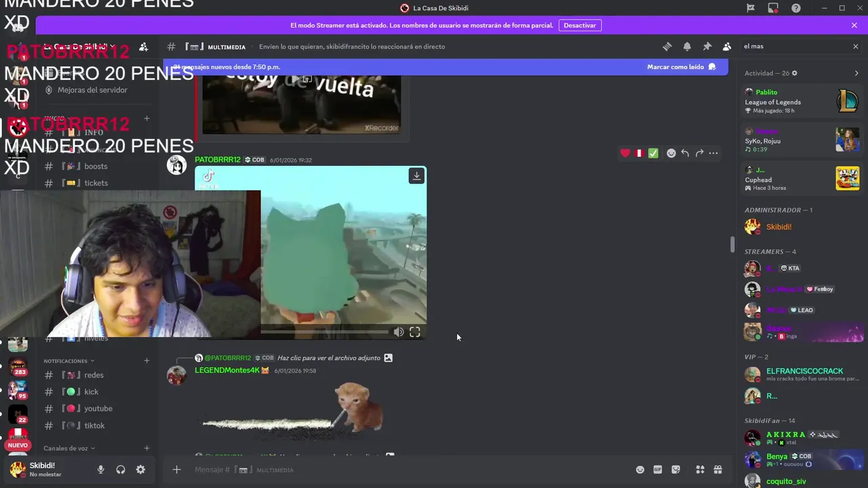Screen dimensions: 868x488
Task: Open notification settings bell icon
Action: 687,47
